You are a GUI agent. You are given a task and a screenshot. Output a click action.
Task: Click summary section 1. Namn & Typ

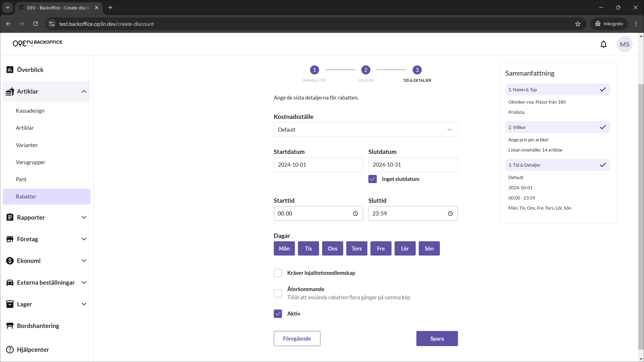[x=557, y=89]
